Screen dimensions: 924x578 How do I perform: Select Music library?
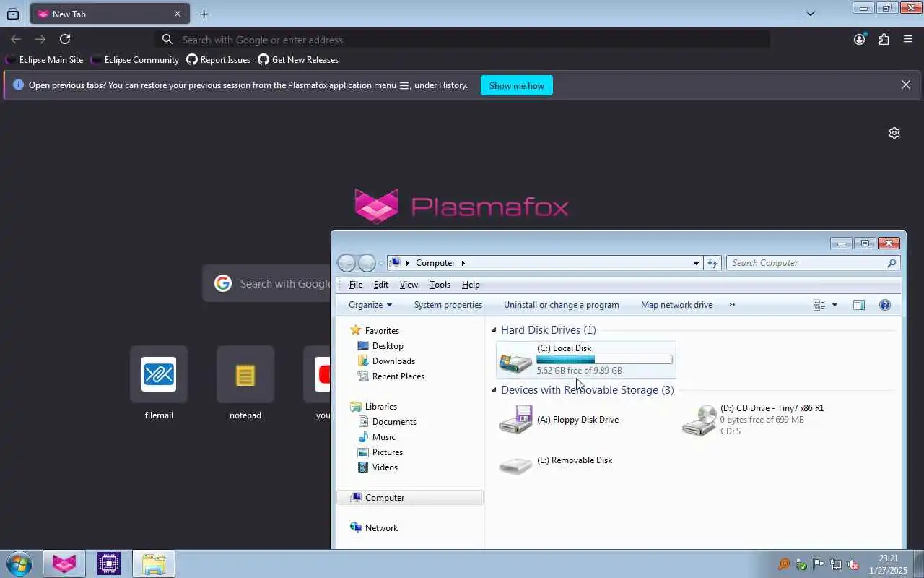click(383, 437)
